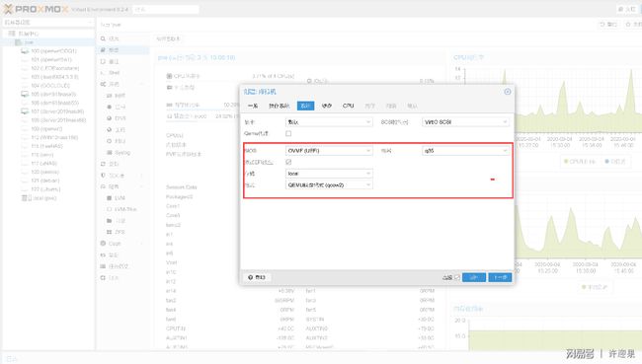Select VM 122 (Ubuntu) in resource tree

tap(41, 189)
